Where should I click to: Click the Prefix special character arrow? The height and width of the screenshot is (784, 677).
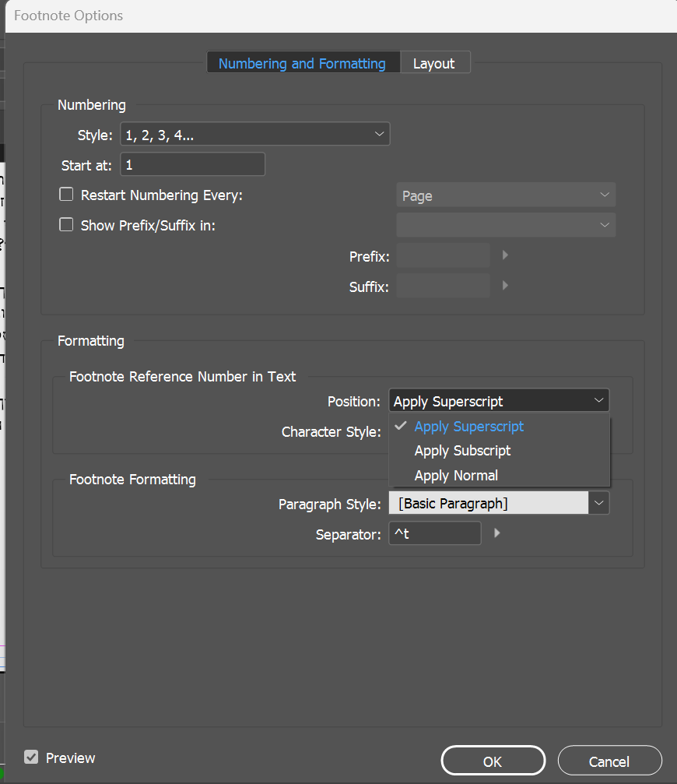coord(505,255)
